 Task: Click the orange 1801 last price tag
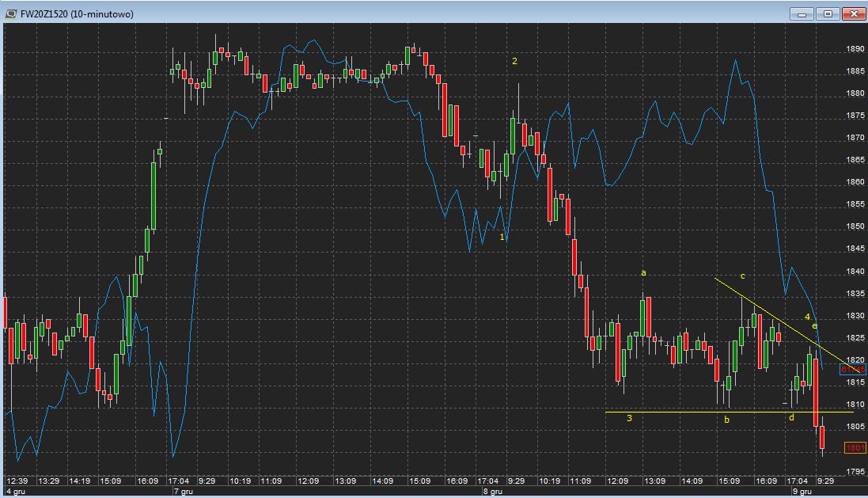[x=854, y=448]
